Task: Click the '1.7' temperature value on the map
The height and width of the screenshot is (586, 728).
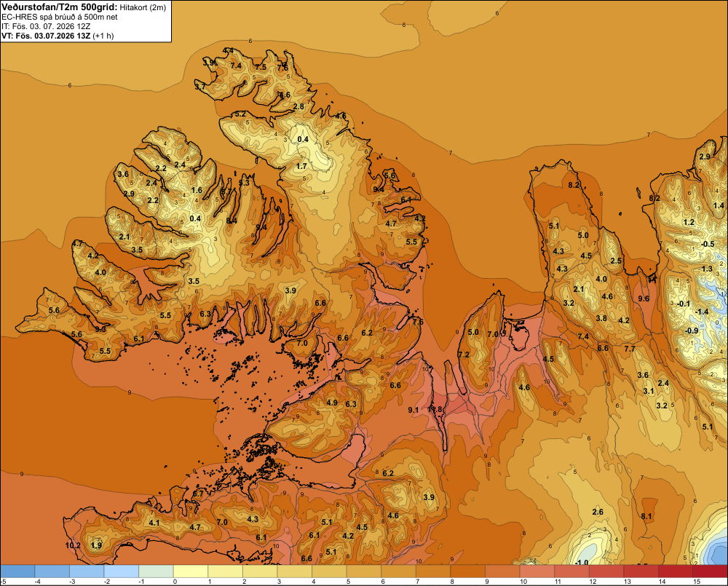Action: tap(301, 166)
